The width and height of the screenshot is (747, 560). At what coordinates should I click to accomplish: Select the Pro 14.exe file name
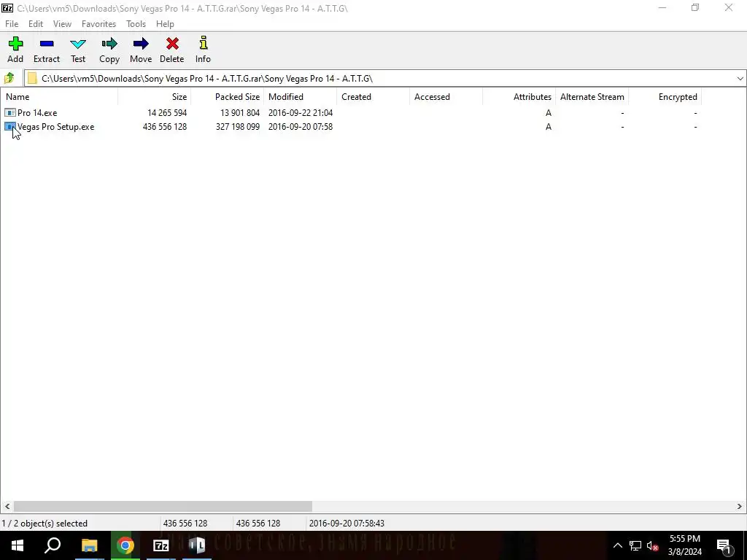click(37, 113)
